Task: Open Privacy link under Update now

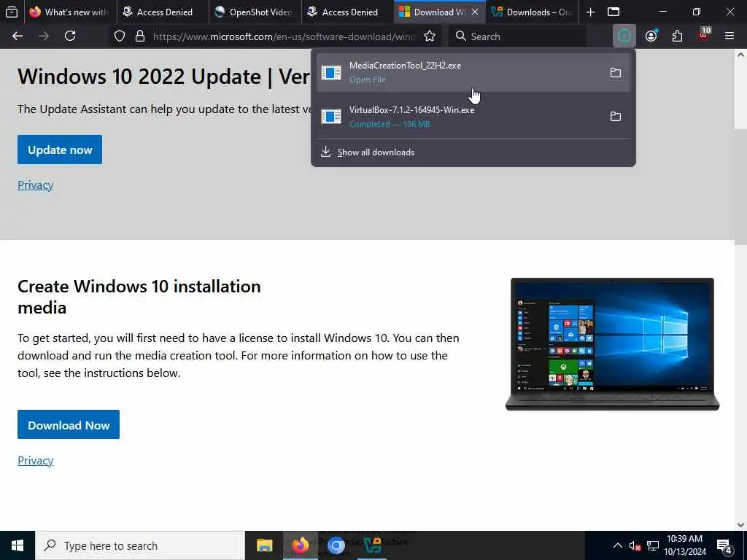Action: pyautogui.click(x=35, y=184)
